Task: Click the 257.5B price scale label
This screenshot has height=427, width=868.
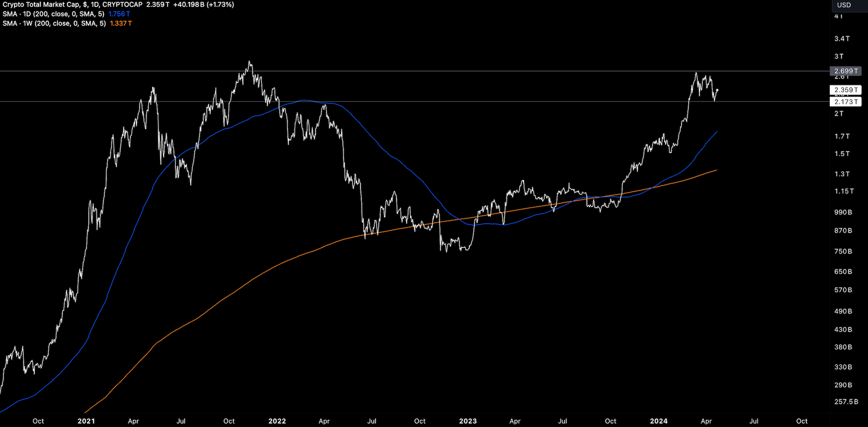Action: [846, 402]
